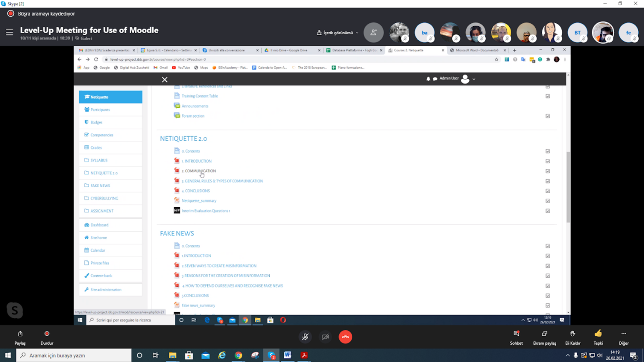Tick completion box for Forum section
Screen dimensions: 644x362
click(547, 116)
